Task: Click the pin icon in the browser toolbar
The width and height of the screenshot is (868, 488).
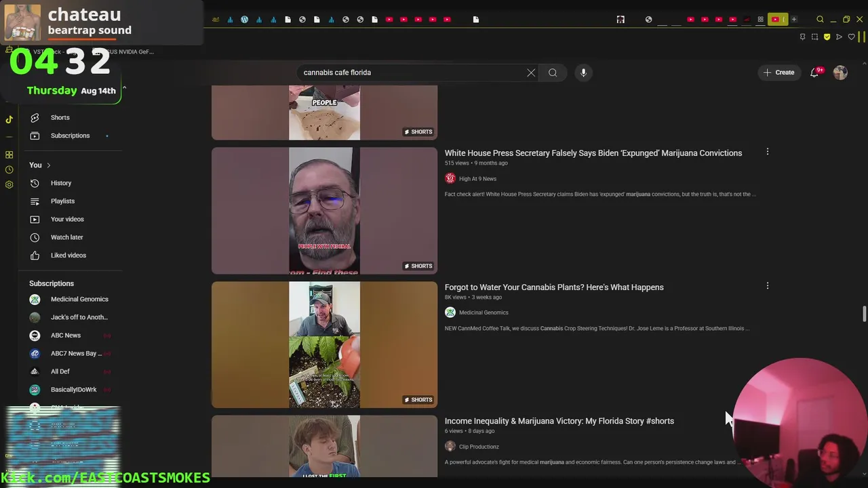Action: click(802, 37)
